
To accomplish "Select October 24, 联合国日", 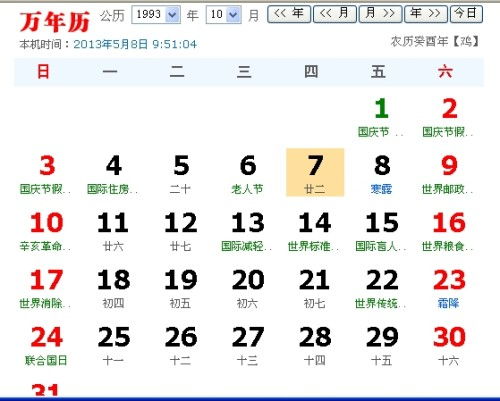I will click(x=47, y=346).
